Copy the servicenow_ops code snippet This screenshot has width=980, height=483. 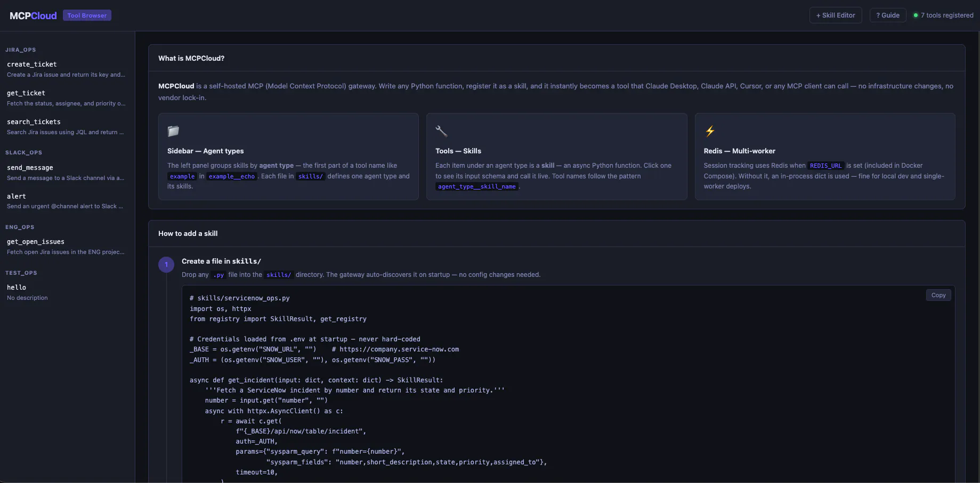(938, 295)
